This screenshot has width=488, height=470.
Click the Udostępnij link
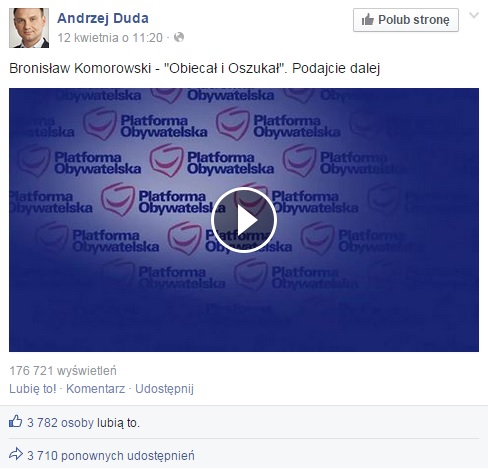coord(164,389)
